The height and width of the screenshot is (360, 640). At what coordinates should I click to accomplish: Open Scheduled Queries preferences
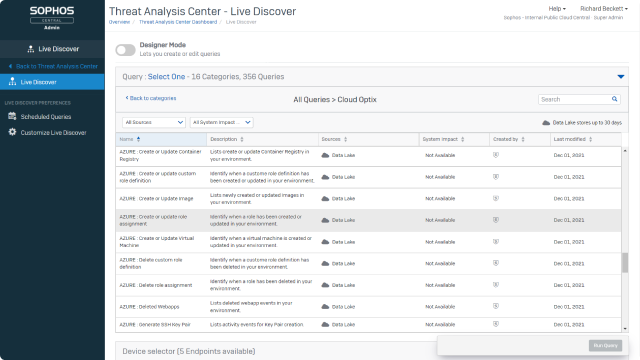(x=46, y=117)
